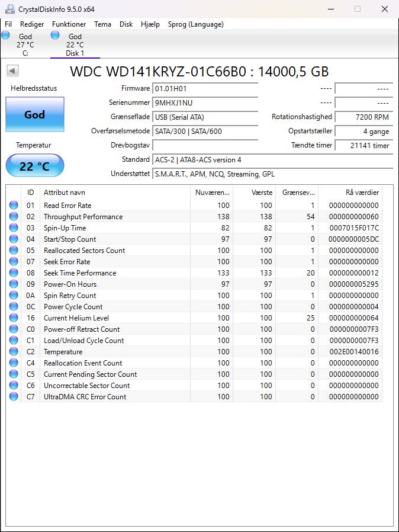Click the Rotationshastighed field 7200 RPM
Image resolution: width=399 pixels, height=532 pixels.
363,117
